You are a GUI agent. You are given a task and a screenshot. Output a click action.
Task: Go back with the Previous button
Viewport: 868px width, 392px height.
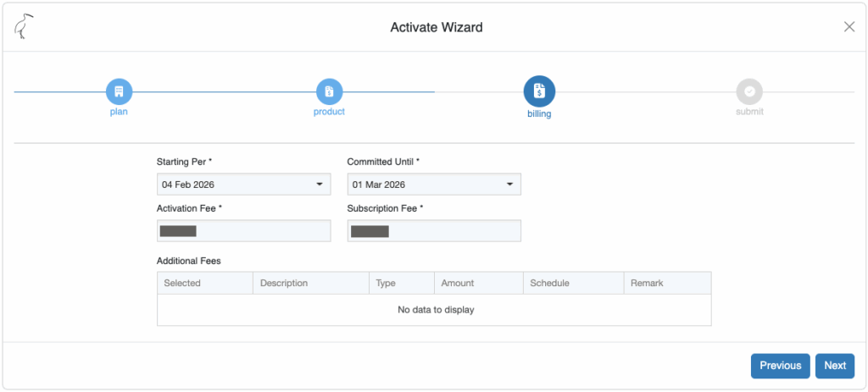(x=780, y=366)
